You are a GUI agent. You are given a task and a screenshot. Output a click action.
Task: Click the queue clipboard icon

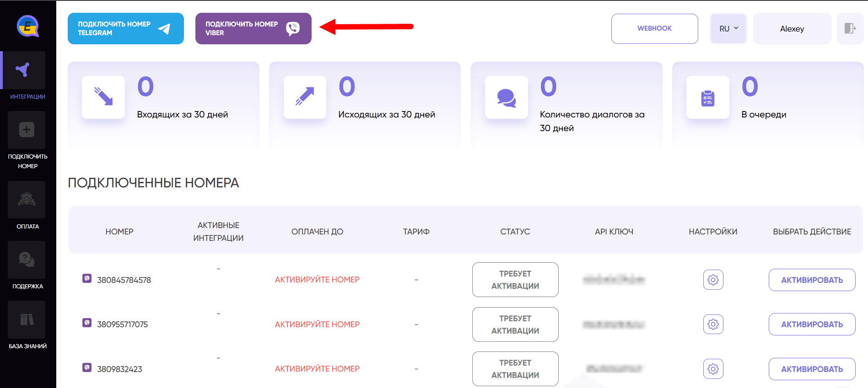[x=707, y=97]
